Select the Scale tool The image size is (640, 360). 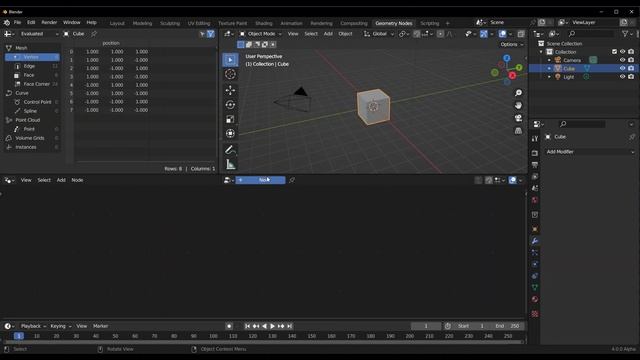230,119
